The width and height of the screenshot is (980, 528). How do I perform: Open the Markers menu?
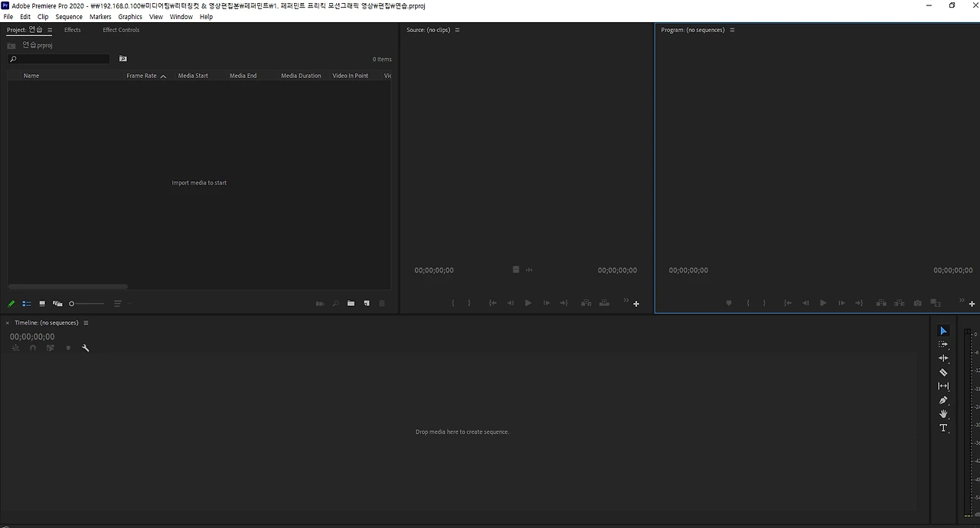pos(100,17)
